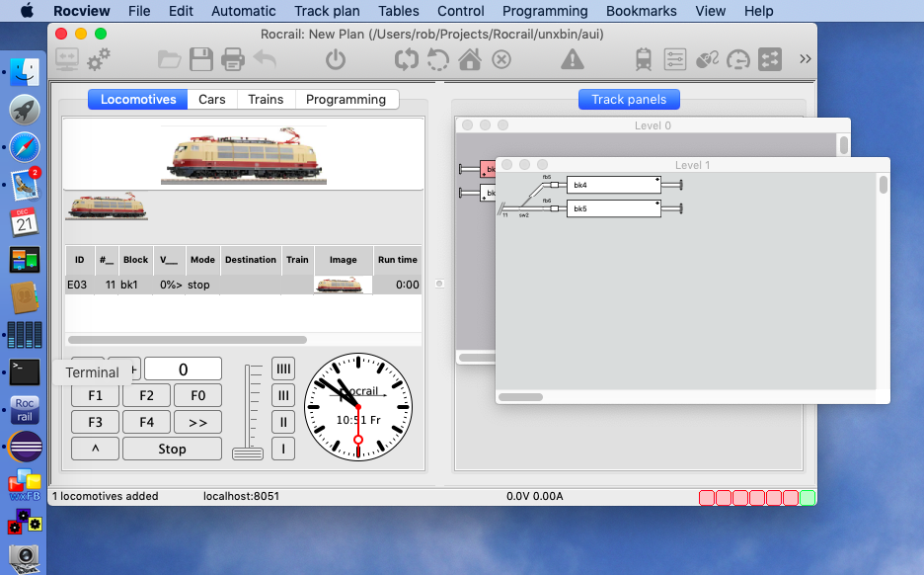Click the power on/off toolbar icon
The height and width of the screenshot is (575, 924).
336,60
